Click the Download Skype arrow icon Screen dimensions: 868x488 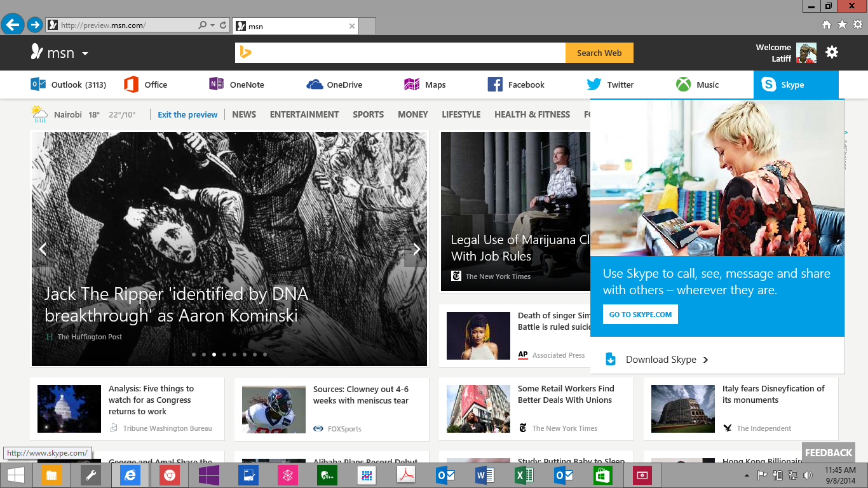pos(705,360)
